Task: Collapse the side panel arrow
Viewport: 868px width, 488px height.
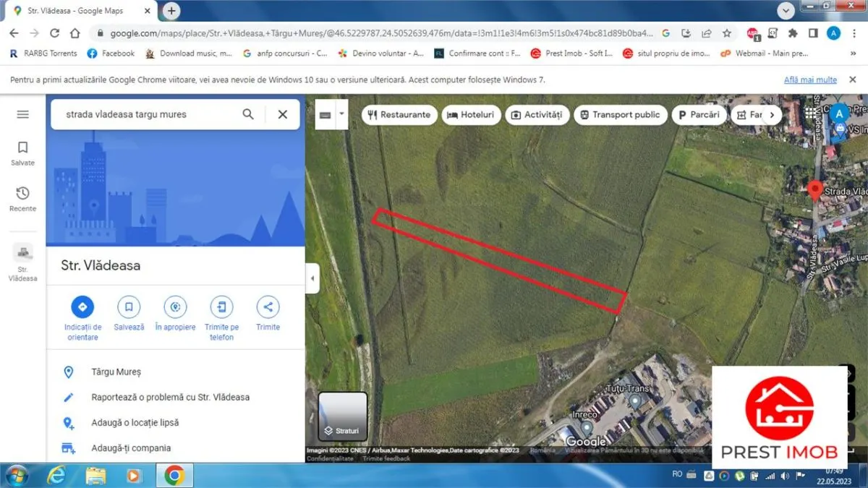Action: click(x=312, y=278)
